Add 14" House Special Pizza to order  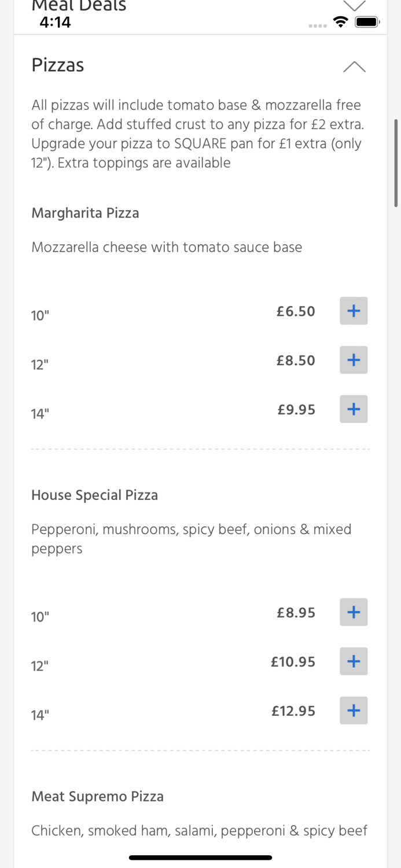pos(353,711)
